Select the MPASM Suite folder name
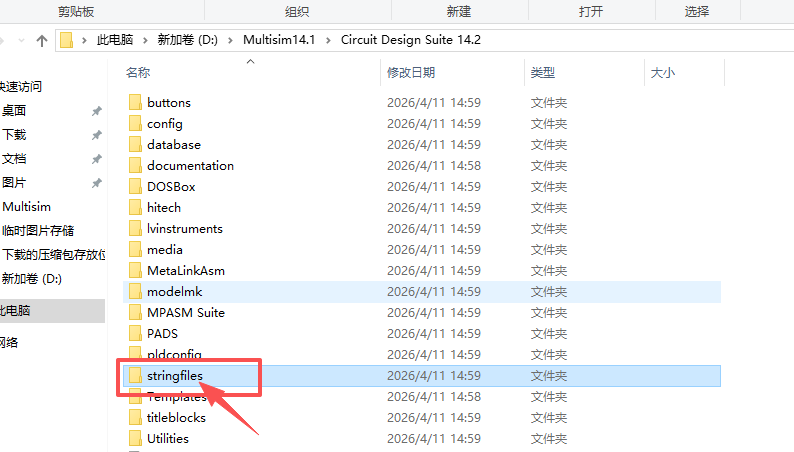 [186, 312]
